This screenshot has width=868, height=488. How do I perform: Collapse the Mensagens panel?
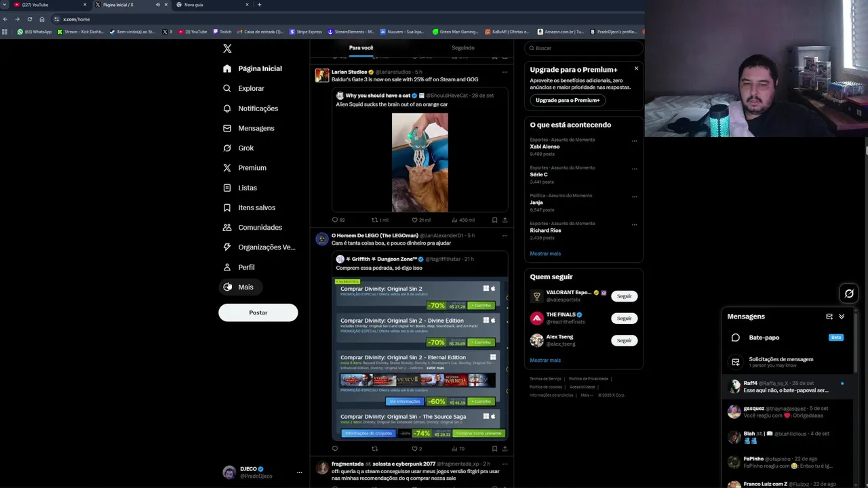click(x=842, y=317)
